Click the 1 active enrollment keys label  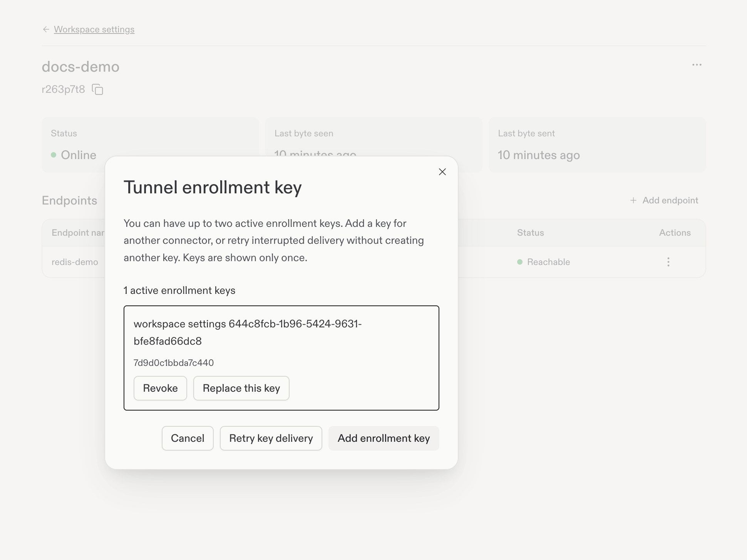179,290
